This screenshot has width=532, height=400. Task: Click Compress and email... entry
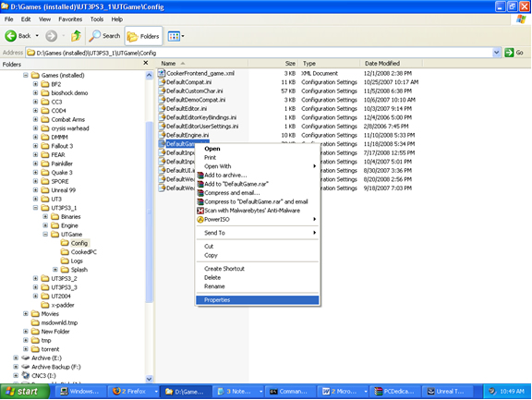[x=258, y=193]
